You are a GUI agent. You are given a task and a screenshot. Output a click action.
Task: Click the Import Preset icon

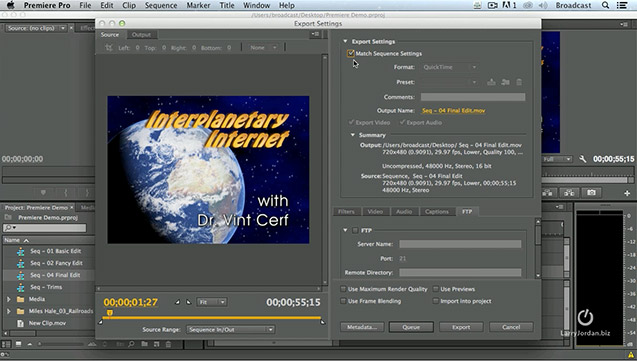(x=505, y=82)
